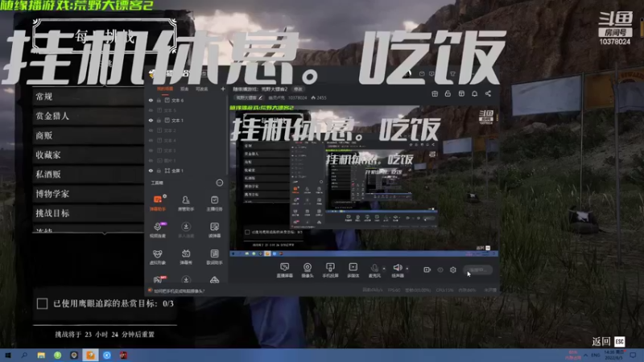
Task: Open 读弹幕 tool
Action: pos(214,230)
